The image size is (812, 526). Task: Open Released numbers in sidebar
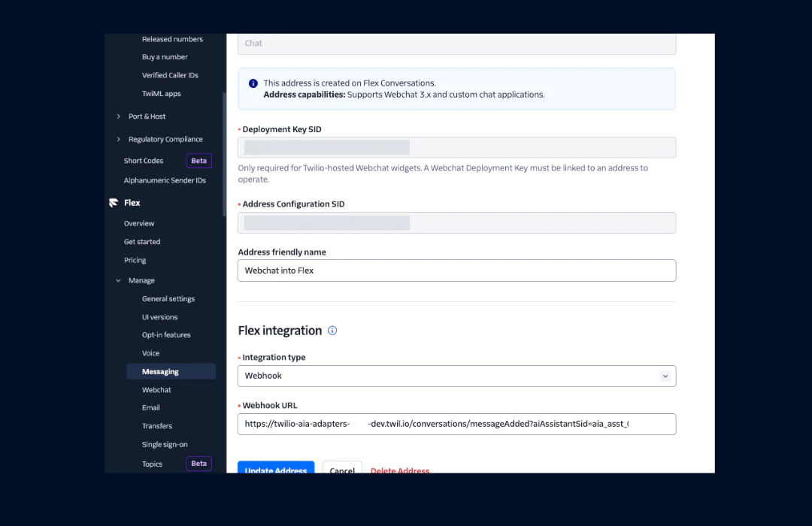172,39
